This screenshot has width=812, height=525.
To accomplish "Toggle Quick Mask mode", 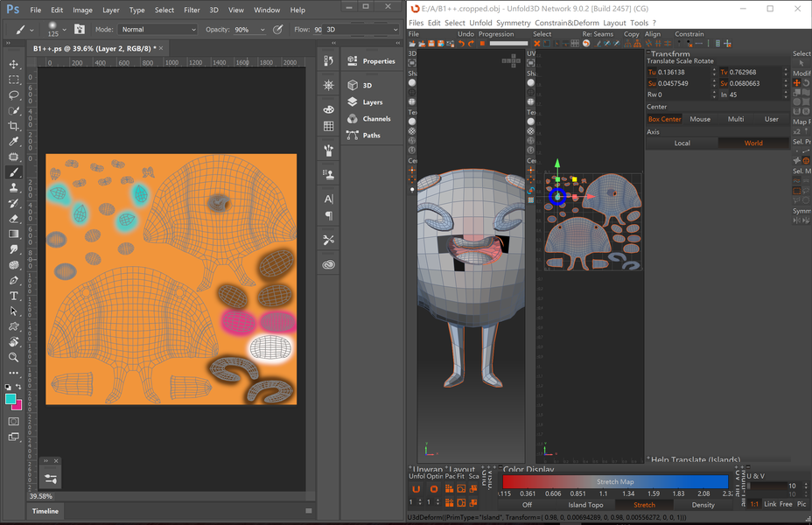I will coord(14,422).
